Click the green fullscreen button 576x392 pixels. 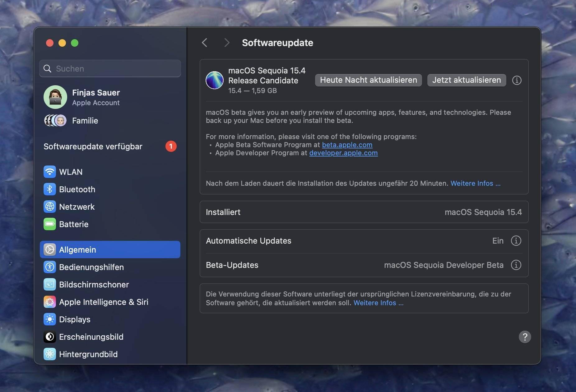tap(75, 43)
